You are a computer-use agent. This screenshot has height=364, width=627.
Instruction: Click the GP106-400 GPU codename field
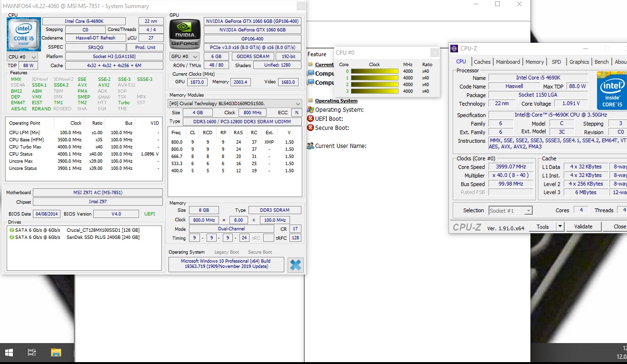click(x=252, y=39)
